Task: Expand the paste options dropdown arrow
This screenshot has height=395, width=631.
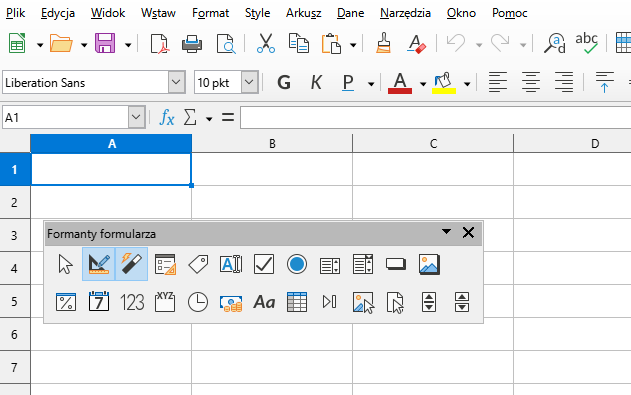Action: 353,45
